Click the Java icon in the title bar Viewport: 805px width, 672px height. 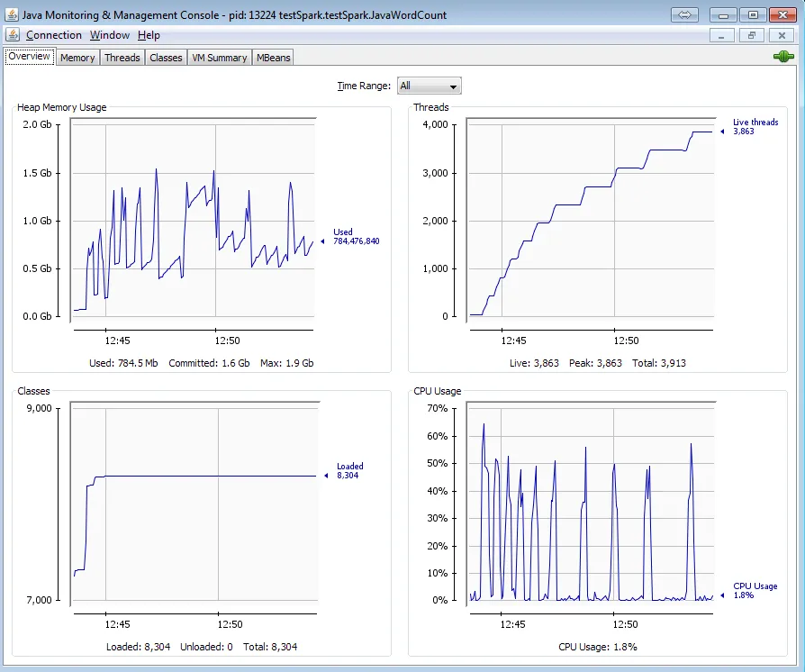pyautogui.click(x=11, y=14)
